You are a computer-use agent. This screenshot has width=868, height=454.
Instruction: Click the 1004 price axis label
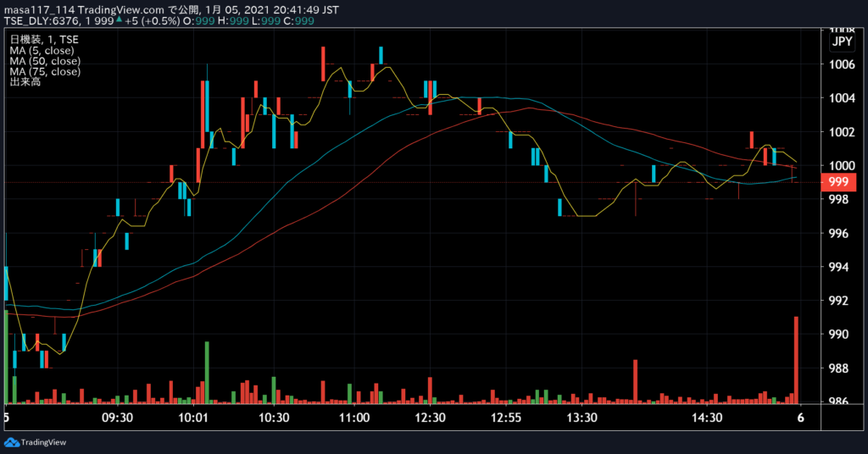(842, 98)
